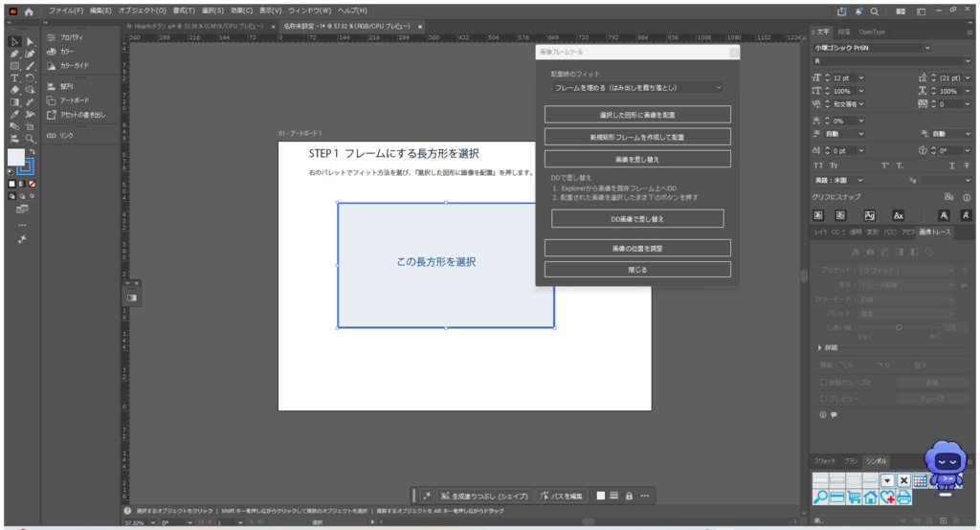
Task: Select the Pen tool
Action: tap(14, 54)
